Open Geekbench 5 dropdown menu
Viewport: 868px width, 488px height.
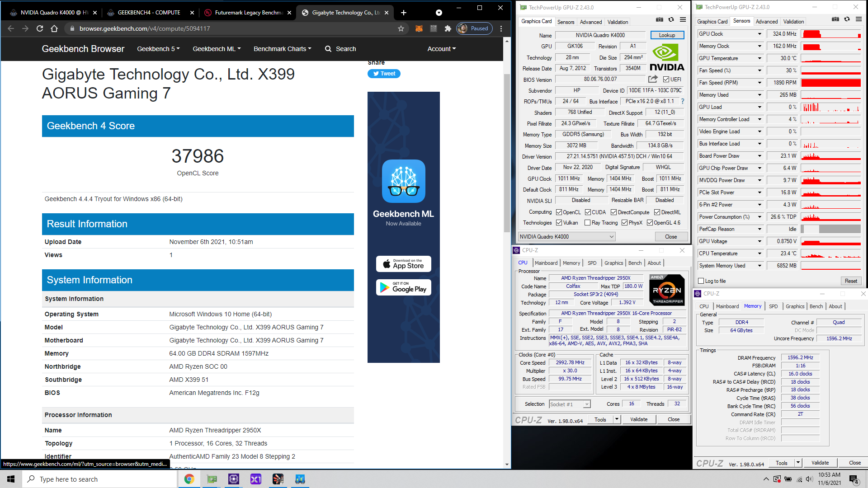coord(158,49)
